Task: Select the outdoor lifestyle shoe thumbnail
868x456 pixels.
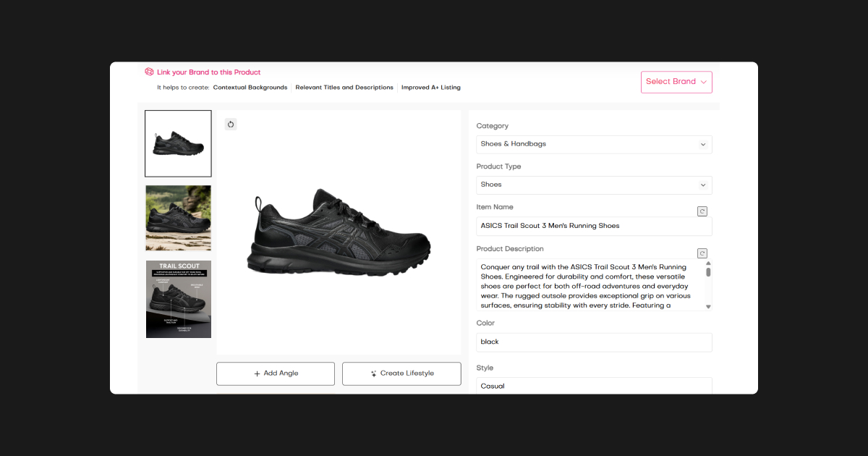Action: pyautogui.click(x=179, y=218)
